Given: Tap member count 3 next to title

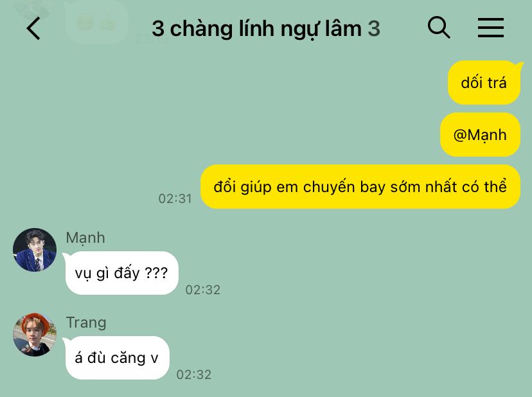Looking at the screenshot, I should [x=374, y=28].
